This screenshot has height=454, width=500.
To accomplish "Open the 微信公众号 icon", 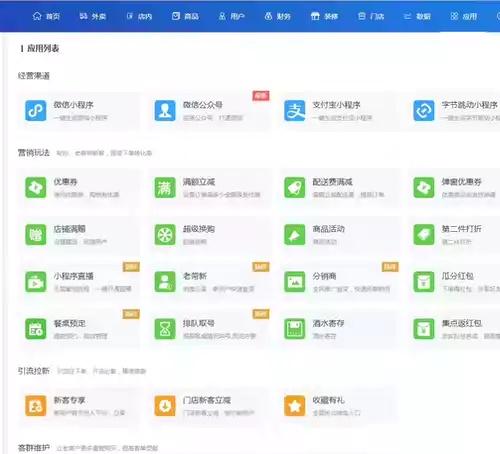I will pyautogui.click(x=165, y=111).
